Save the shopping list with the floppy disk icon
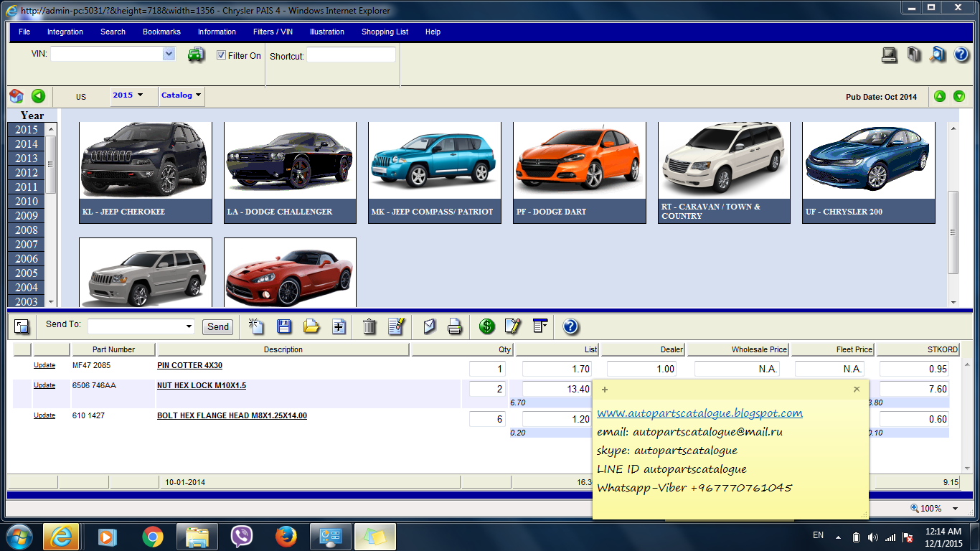The image size is (980, 551). [284, 326]
